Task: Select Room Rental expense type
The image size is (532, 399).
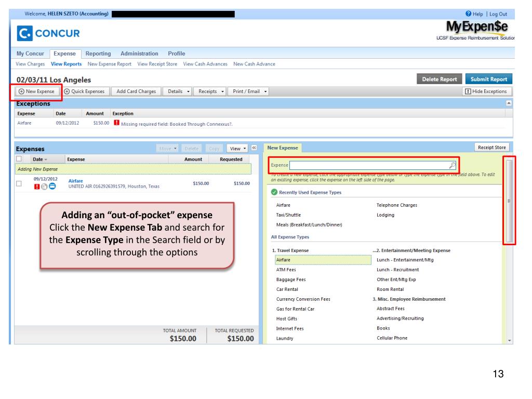Action: pyautogui.click(x=390, y=289)
